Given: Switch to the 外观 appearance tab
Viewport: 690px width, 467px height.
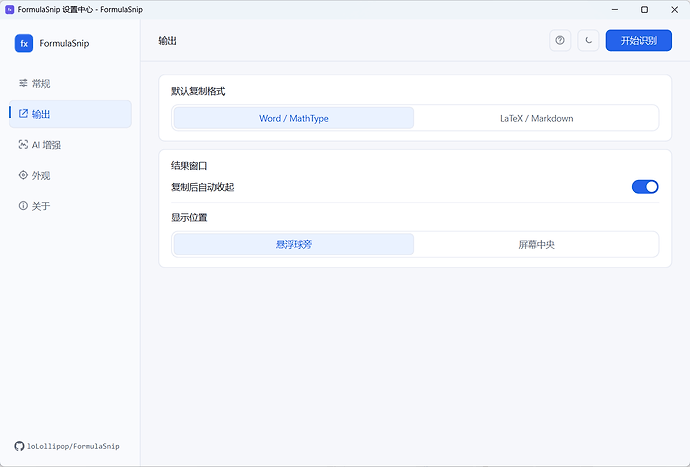Looking at the screenshot, I should [70, 175].
